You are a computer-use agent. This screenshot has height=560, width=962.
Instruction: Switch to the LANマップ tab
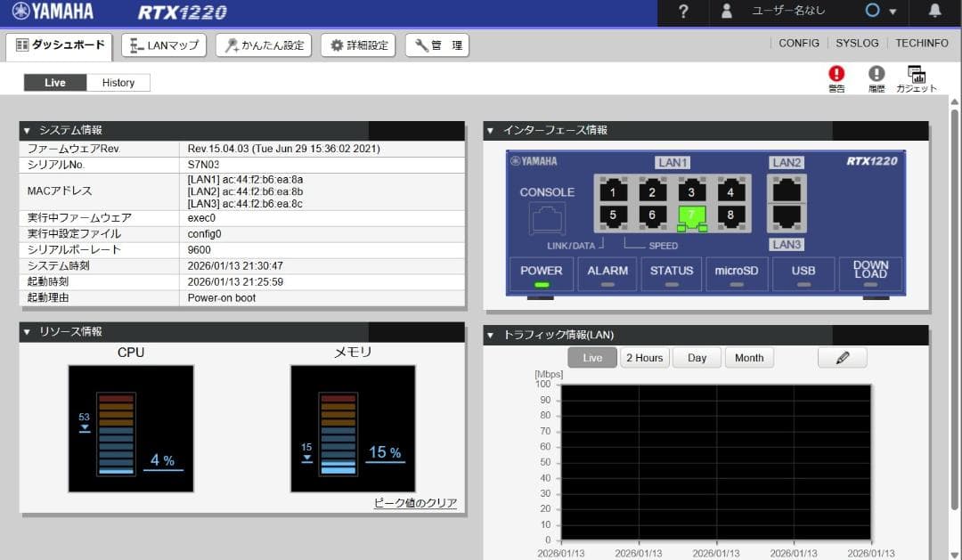[x=163, y=45]
